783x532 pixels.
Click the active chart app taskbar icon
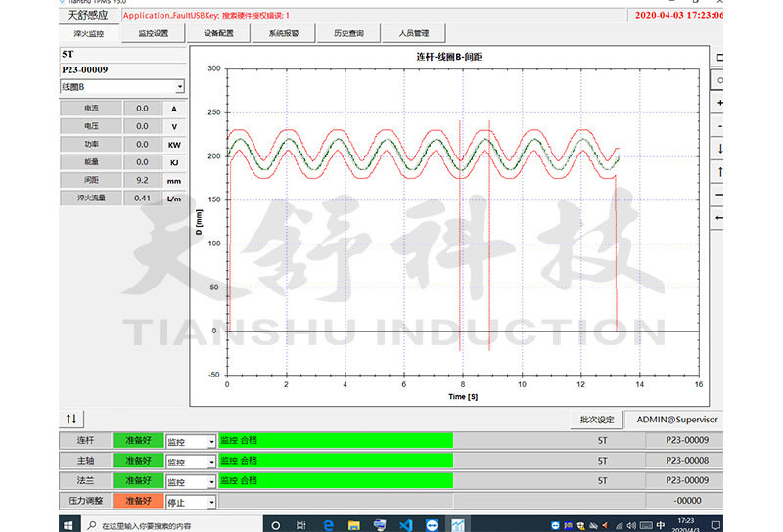click(457, 525)
